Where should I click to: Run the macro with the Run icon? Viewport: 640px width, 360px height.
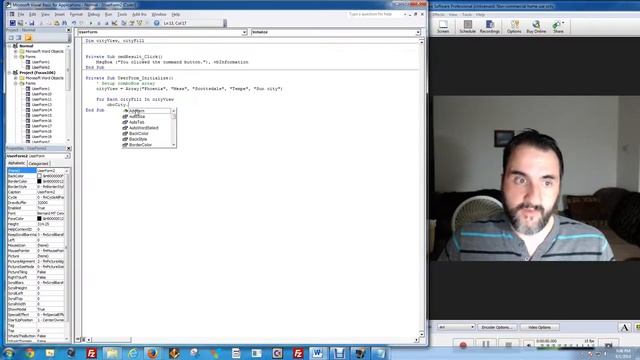[91, 23]
